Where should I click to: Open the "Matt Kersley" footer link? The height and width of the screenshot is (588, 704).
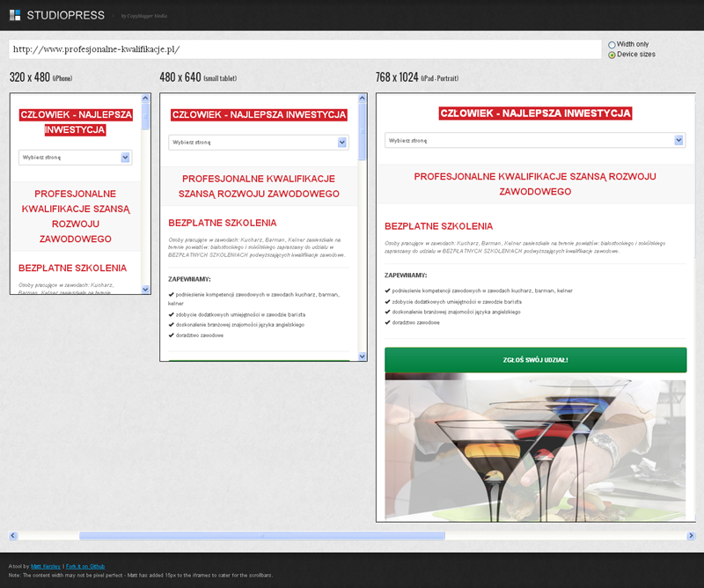pos(42,566)
